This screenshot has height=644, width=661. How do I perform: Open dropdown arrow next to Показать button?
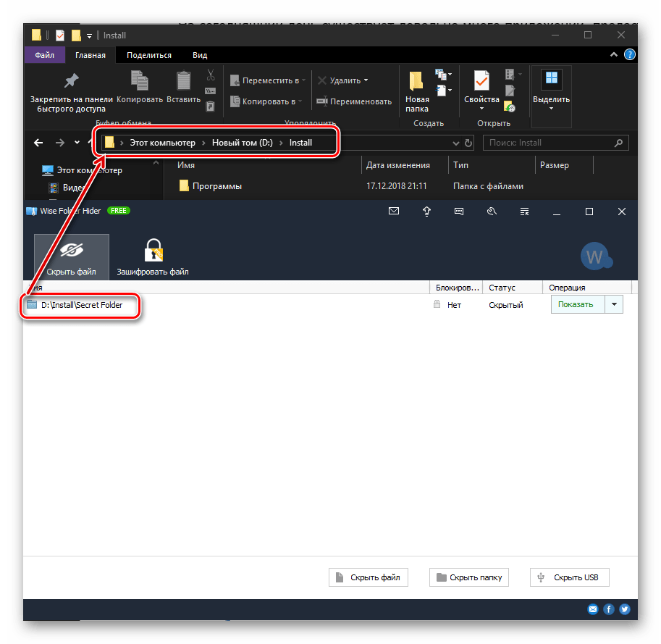614,304
